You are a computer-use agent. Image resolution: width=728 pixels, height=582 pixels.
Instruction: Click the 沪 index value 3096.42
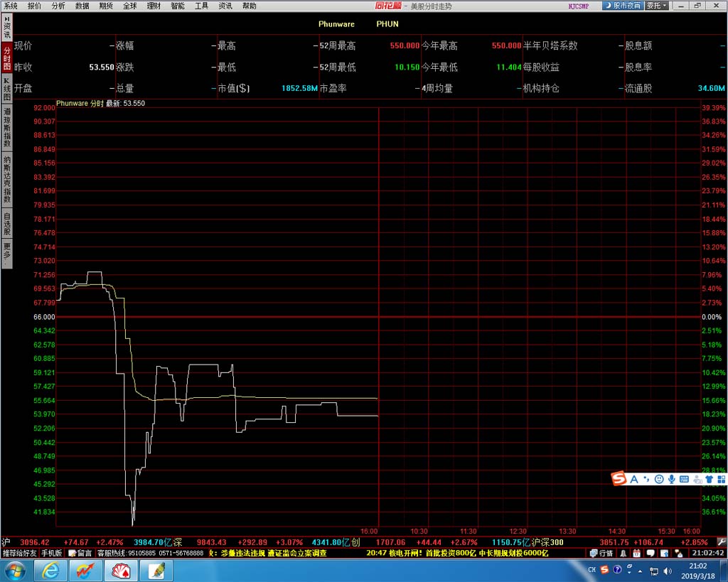(35, 542)
